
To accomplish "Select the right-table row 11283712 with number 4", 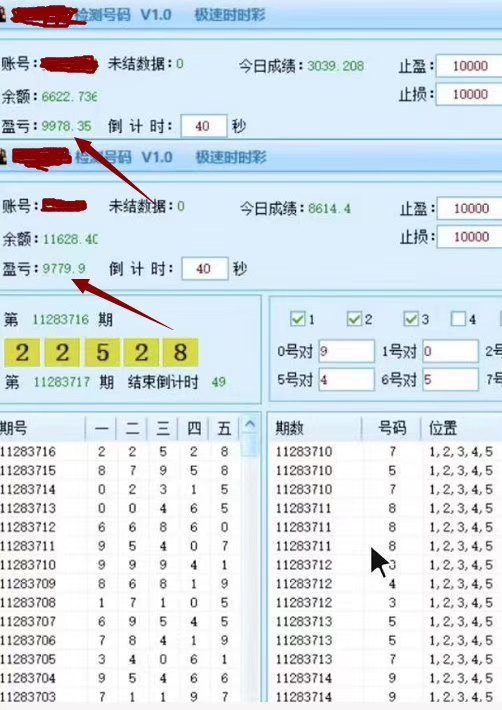I will pyautogui.click(x=386, y=584).
